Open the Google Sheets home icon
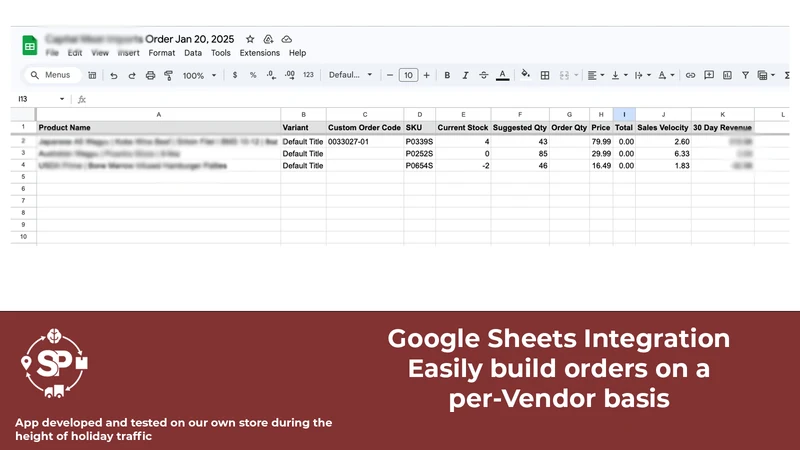The image size is (800, 450). point(30,45)
